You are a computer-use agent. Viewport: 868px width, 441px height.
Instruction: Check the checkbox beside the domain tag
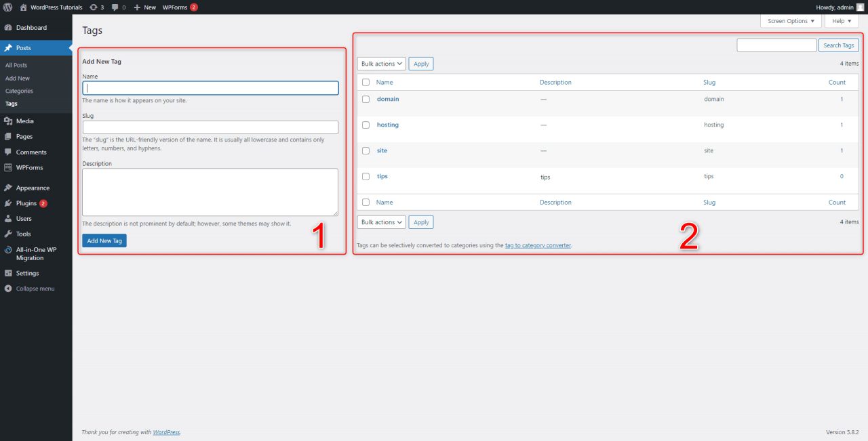366,99
